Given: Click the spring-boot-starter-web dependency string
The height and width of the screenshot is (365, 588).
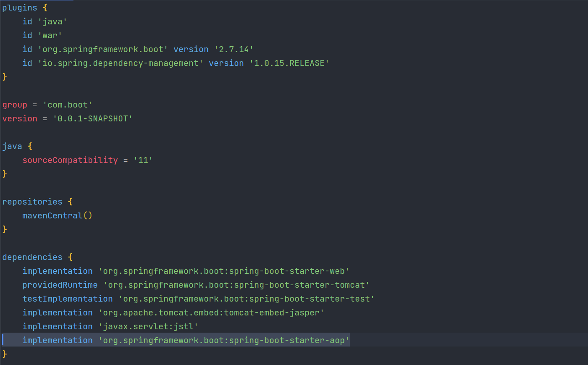Looking at the screenshot, I should 224,271.
